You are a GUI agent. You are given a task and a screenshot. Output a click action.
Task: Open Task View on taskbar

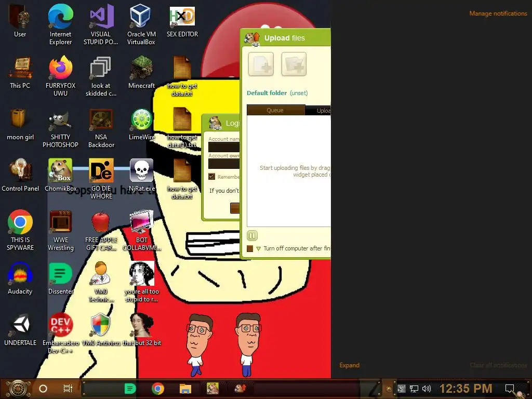tap(68, 389)
